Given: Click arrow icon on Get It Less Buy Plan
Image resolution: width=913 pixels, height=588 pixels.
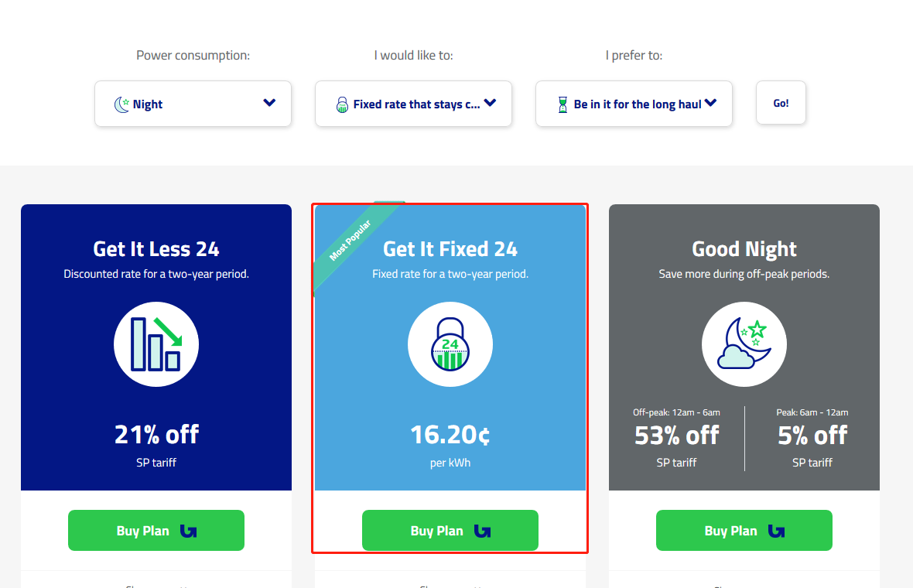Looking at the screenshot, I should point(188,531).
